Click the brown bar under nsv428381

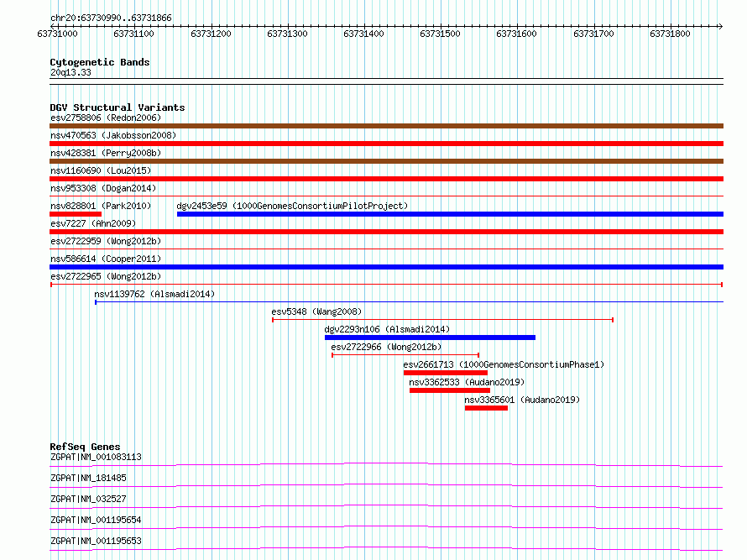click(386, 161)
